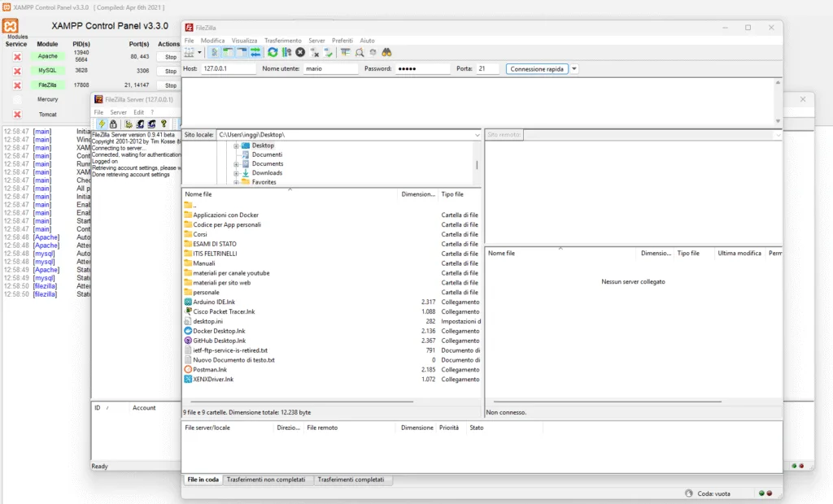The width and height of the screenshot is (833, 504).
Task: Stop the MySQL module
Action: click(171, 72)
